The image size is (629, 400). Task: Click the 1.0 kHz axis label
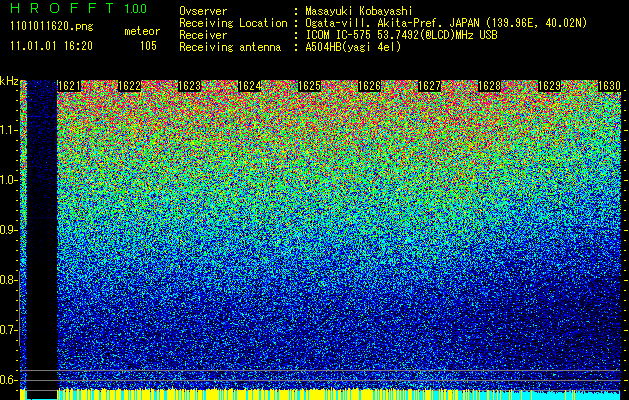(x=9, y=180)
